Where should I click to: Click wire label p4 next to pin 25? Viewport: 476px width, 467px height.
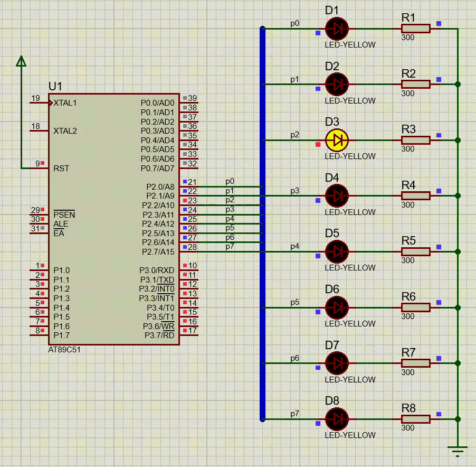click(x=230, y=219)
